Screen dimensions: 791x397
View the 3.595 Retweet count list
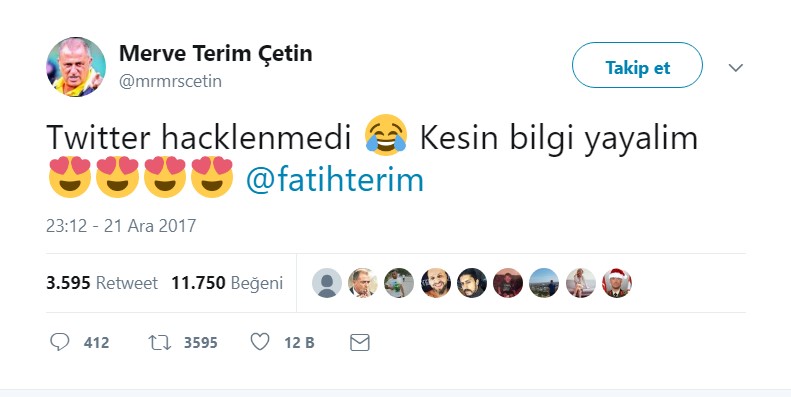(102, 283)
